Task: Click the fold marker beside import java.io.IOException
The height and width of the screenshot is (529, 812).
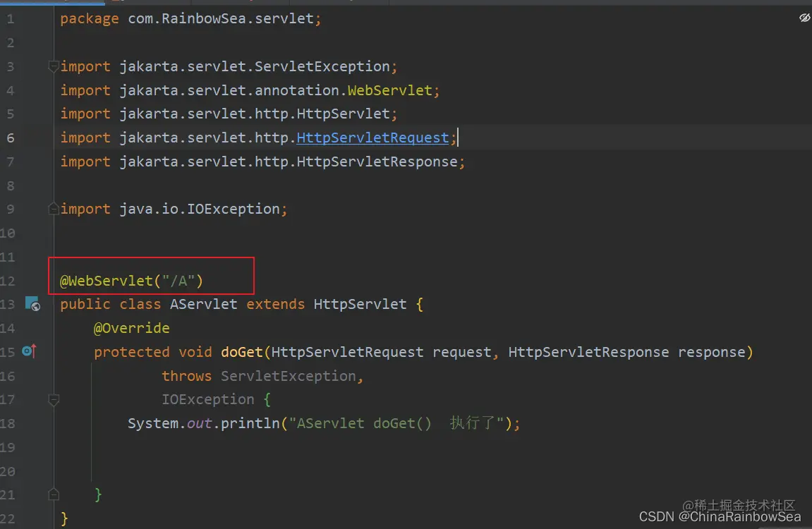Action: [x=53, y=209]
